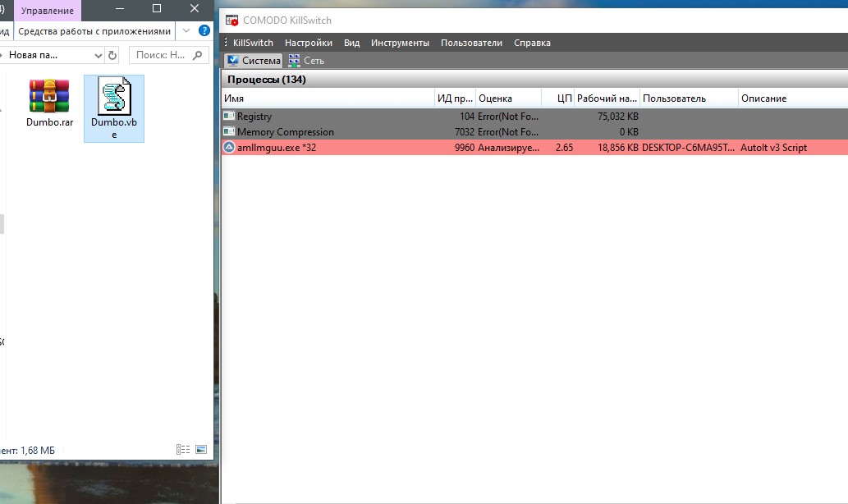This screenshot has width=848, height=504.
Task: Open the Настройки menu
Action: (x=309, y=43)
